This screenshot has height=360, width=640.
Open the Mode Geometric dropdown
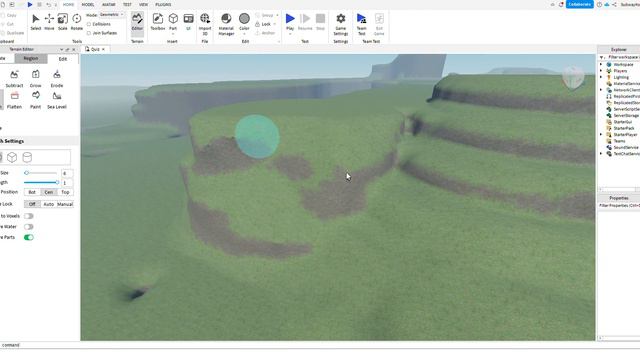coord(111,15)
